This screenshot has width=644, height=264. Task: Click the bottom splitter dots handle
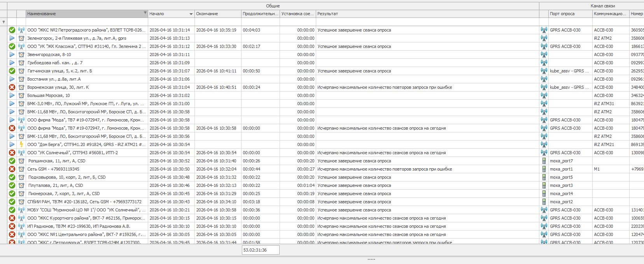[x=371, y=259]
